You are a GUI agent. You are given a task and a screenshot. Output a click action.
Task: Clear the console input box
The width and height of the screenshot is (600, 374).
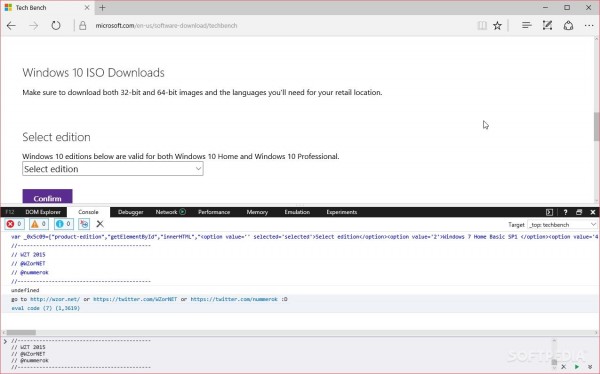click(x=563, y=367)
